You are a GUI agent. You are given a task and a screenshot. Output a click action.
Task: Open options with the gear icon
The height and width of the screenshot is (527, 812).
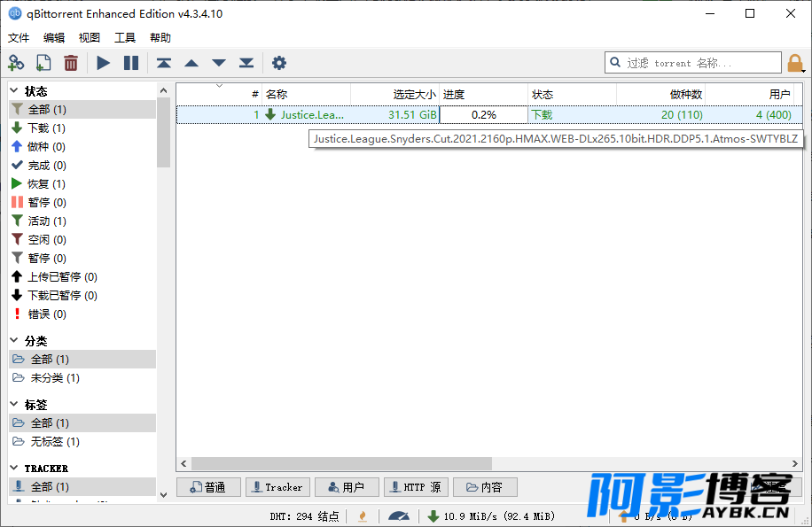point(279,63)
